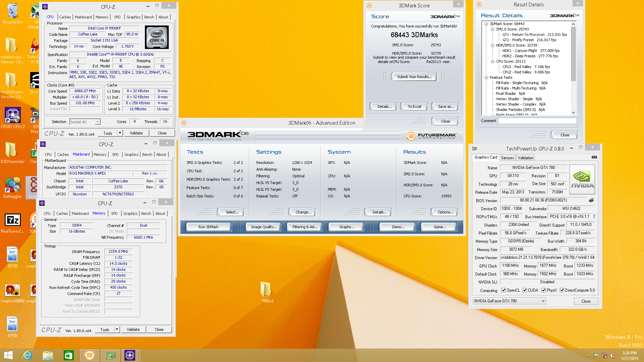Collapse the SM2.0 Score tree node
The height and width of the screenshot is (362, 644).
[x=492, y=29]
